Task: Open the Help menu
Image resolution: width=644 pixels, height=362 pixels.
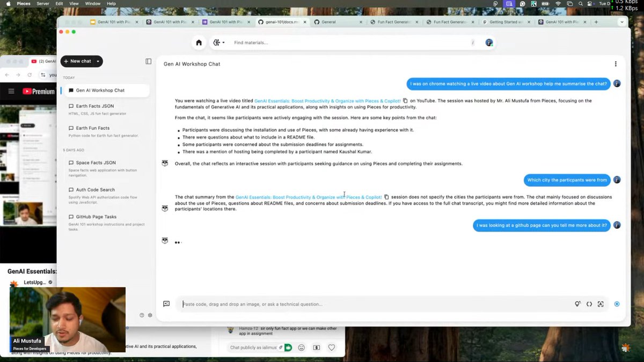Action: tap(111, 3)
